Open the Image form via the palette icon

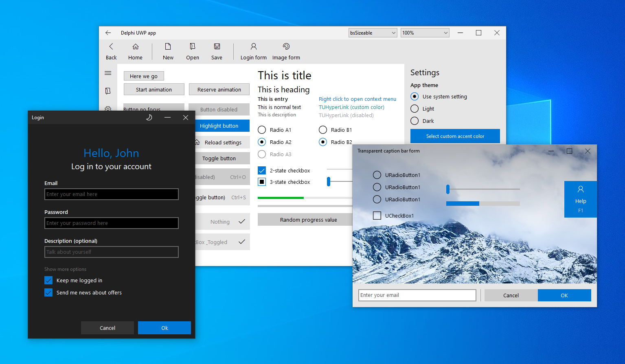coord(286,51)
